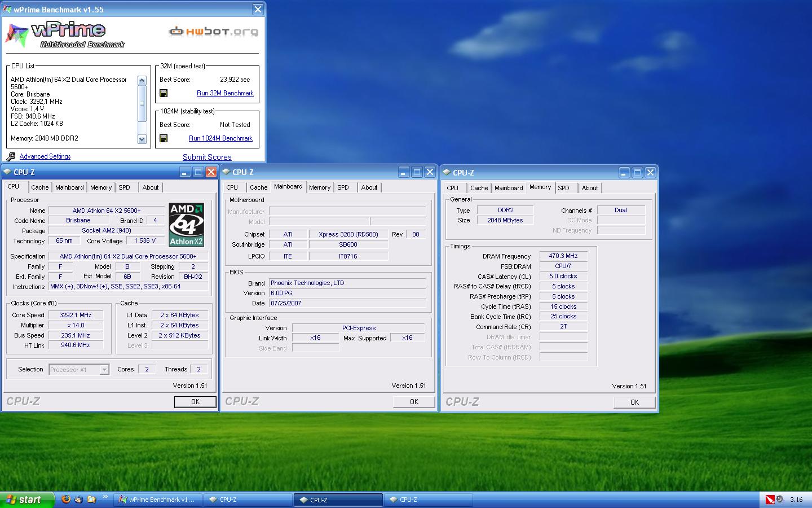The image size is (812, 508).
Task: Activate the highlighted second CPU-Z taskbar button
Action: tap(338, 500)
